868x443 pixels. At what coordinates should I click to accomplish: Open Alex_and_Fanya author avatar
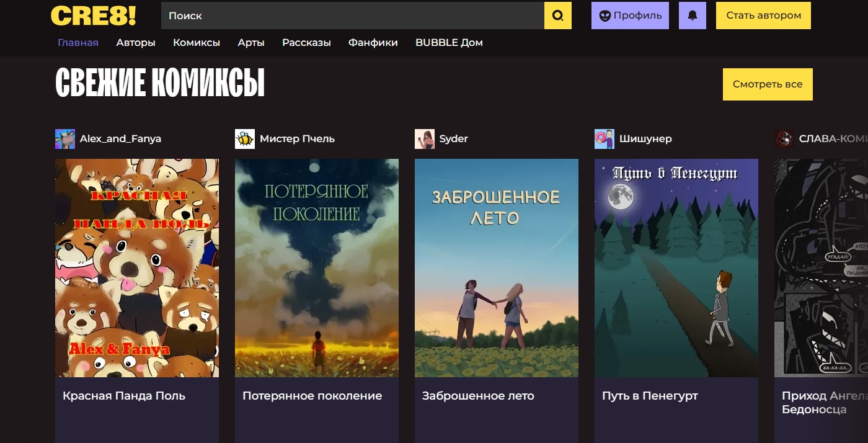tap(65, 139)
